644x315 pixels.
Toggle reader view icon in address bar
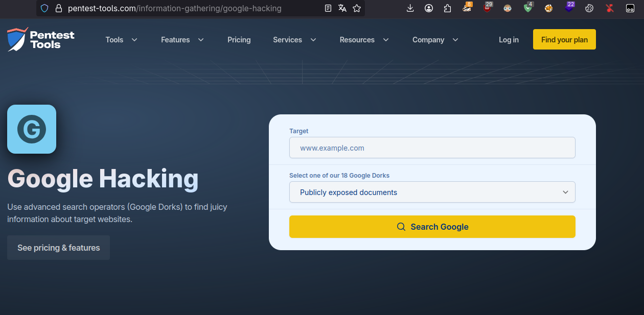(x=328, y=8)
